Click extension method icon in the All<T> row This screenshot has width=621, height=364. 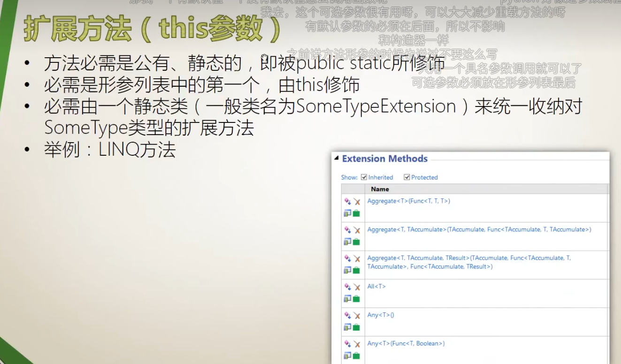pos(347,287)
